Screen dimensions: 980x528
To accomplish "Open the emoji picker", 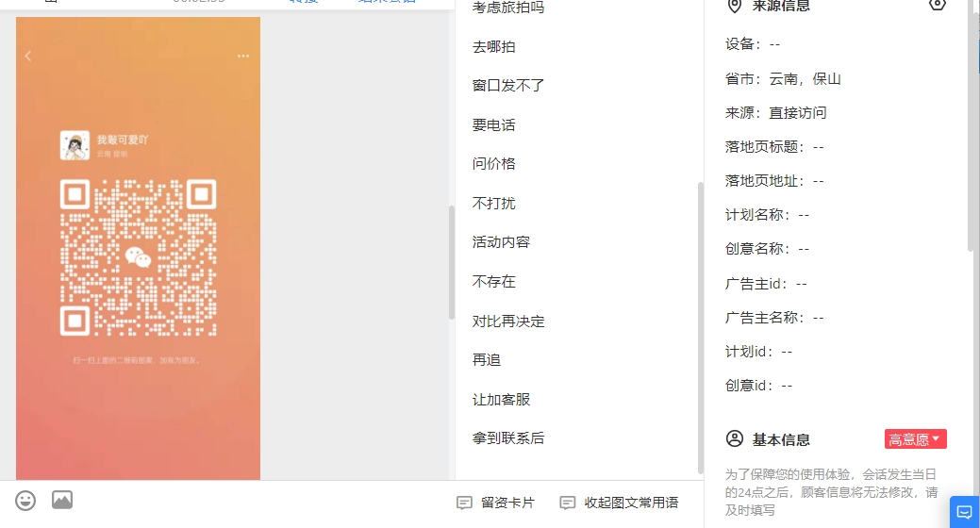I will pos(25,501).
